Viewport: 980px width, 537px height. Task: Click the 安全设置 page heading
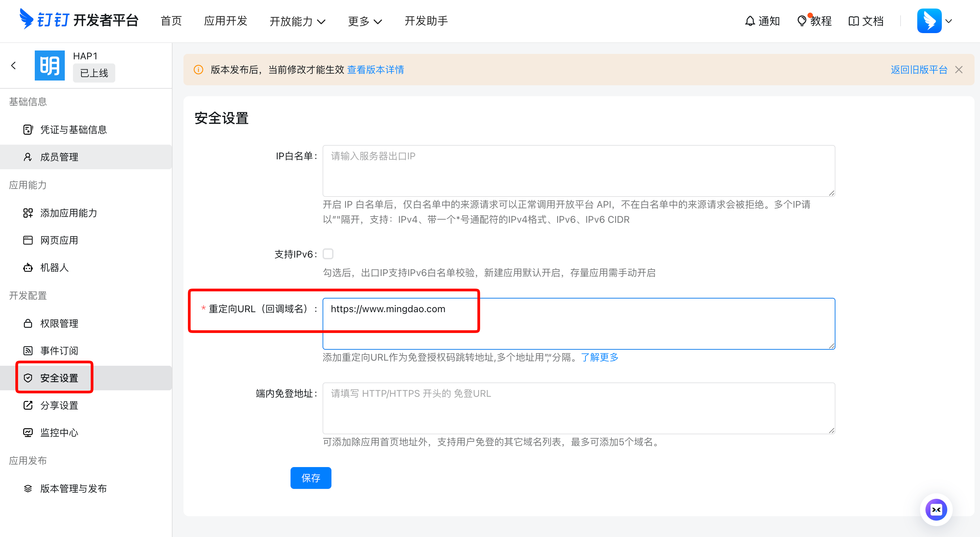(x=221, y=118)
